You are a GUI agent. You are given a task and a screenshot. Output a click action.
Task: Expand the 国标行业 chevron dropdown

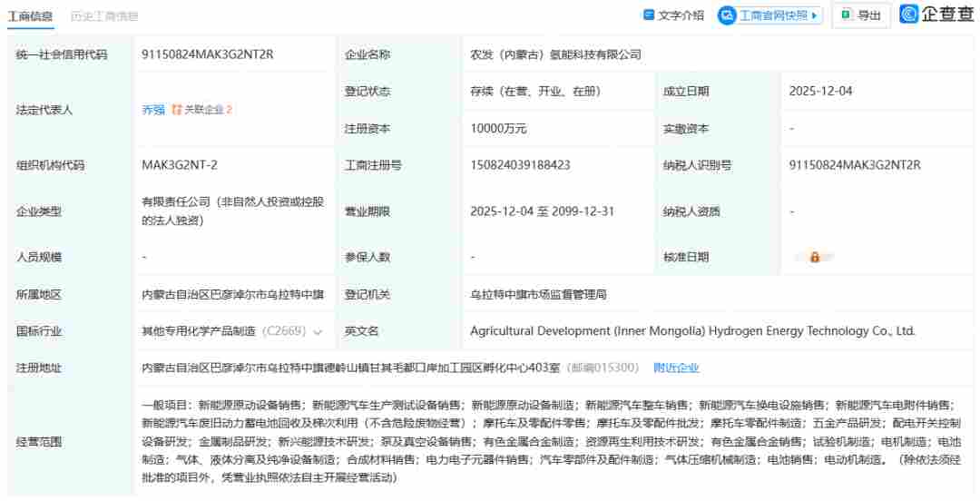(318, 332)
